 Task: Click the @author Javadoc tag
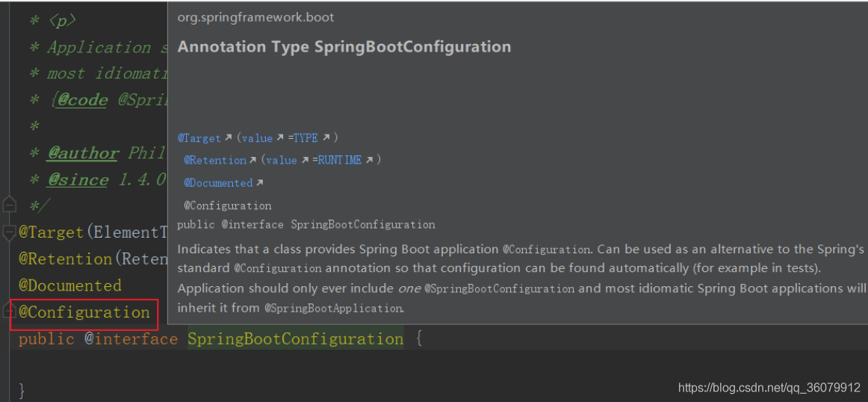pos(82,153)
